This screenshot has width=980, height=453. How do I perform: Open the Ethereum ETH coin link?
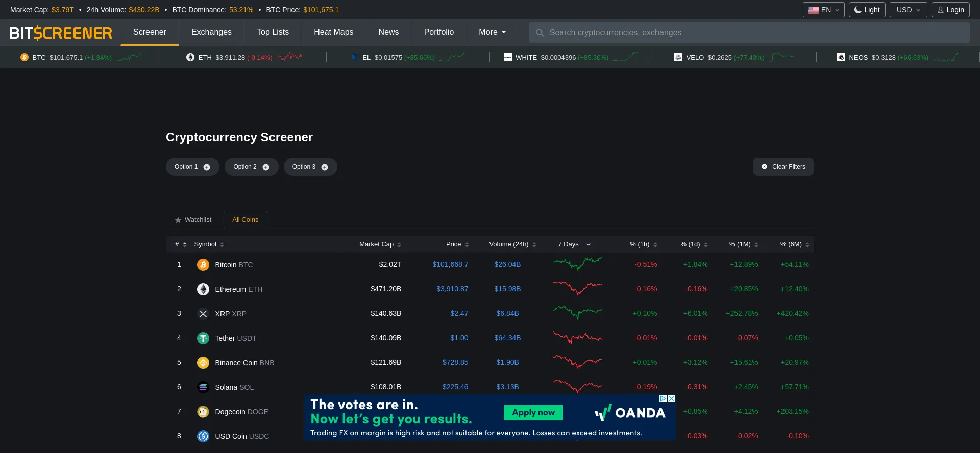[238, 289]
